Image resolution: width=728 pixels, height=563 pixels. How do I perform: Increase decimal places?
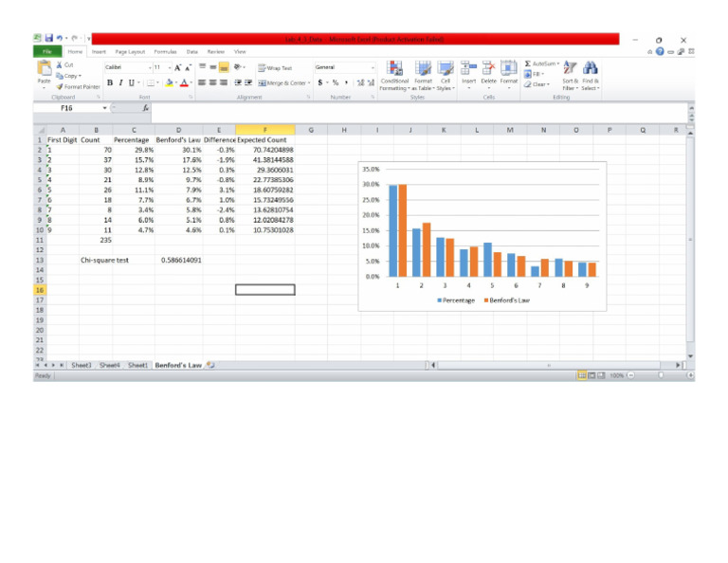click(x=360, y=82)
